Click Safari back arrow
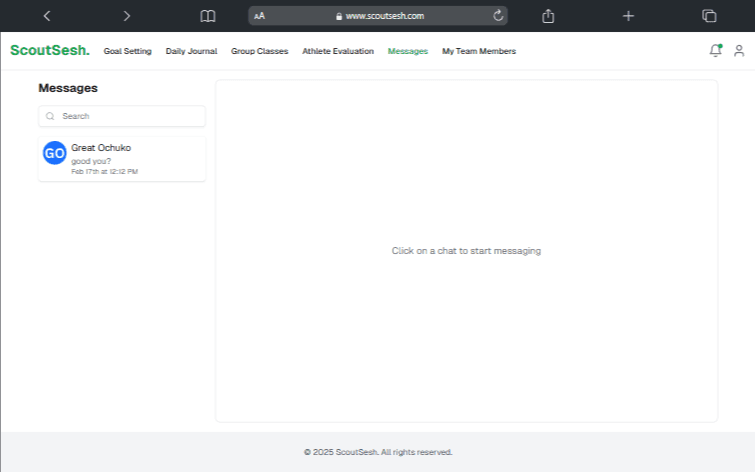 [47, 16]
